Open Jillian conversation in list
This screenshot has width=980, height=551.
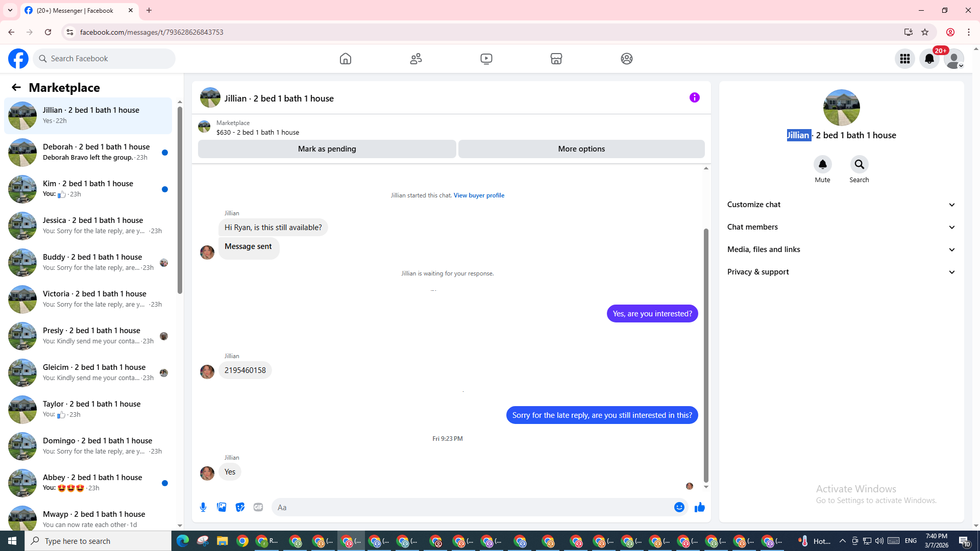click(x=88, y=116)
